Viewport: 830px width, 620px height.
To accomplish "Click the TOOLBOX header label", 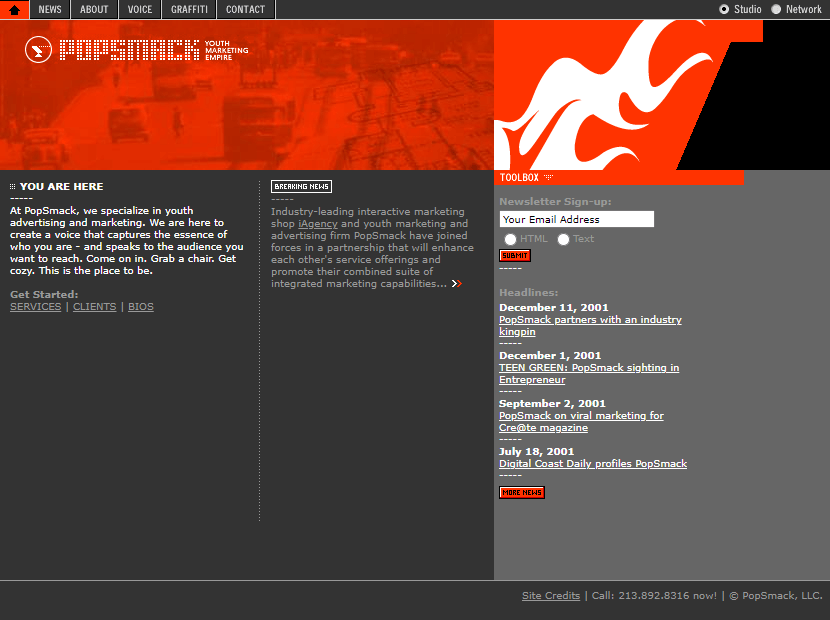I will 519,177.
